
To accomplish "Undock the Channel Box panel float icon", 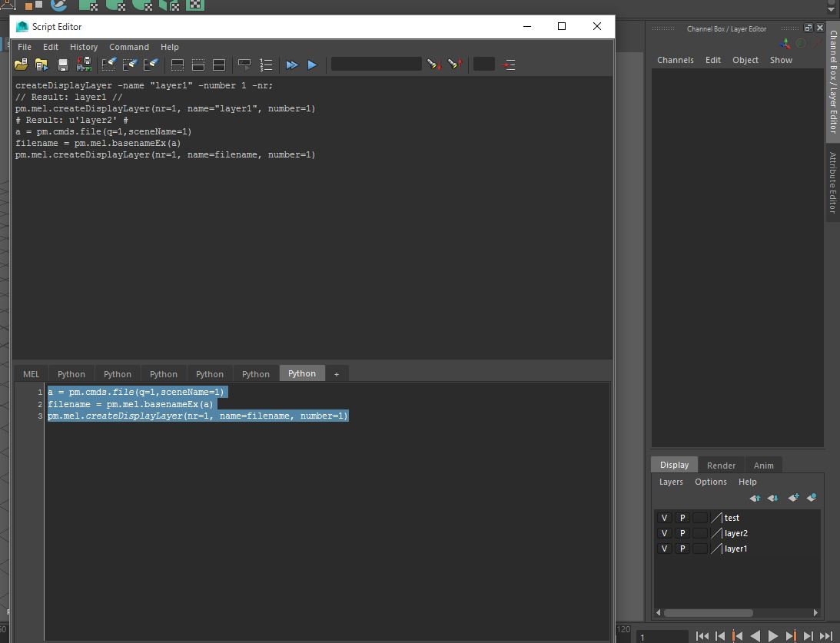I will 808,28.
